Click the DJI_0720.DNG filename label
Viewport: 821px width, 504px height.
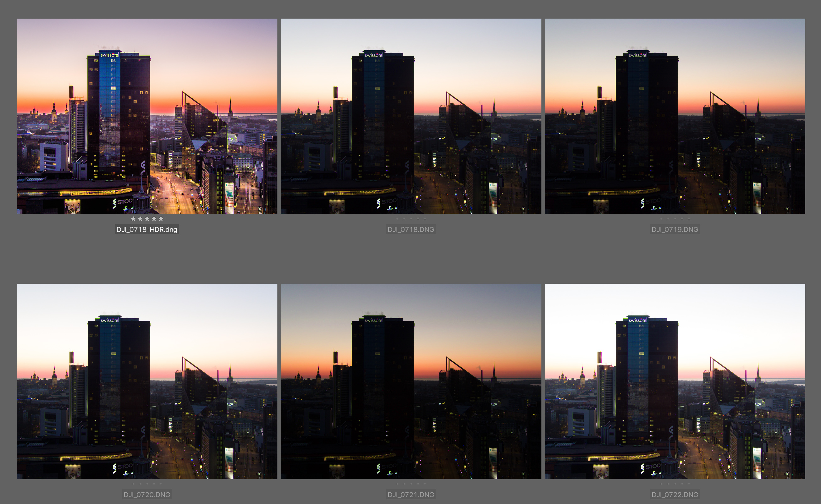click(147, 495)
